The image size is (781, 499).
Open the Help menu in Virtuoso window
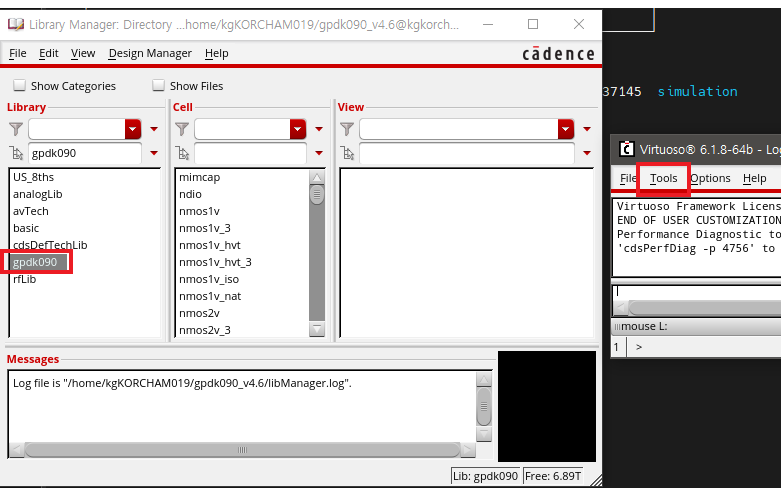pyautogui.click(x=755, y=178)
